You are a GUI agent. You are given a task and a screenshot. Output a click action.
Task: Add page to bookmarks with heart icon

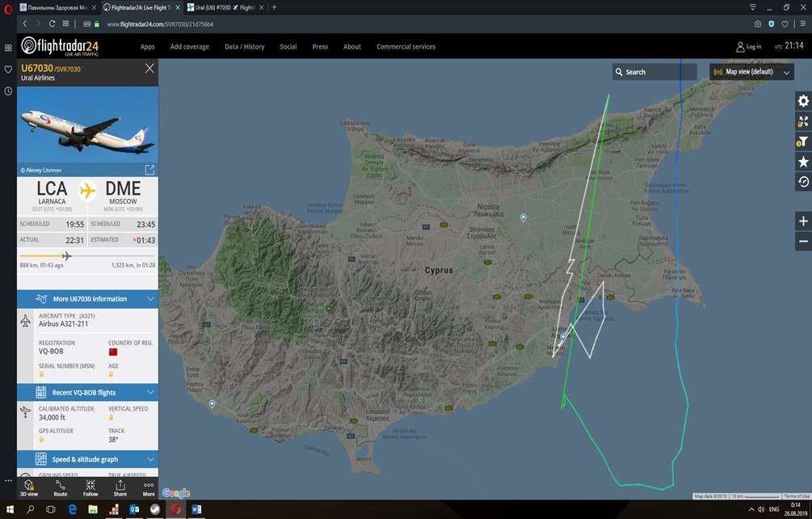[785, 23]
